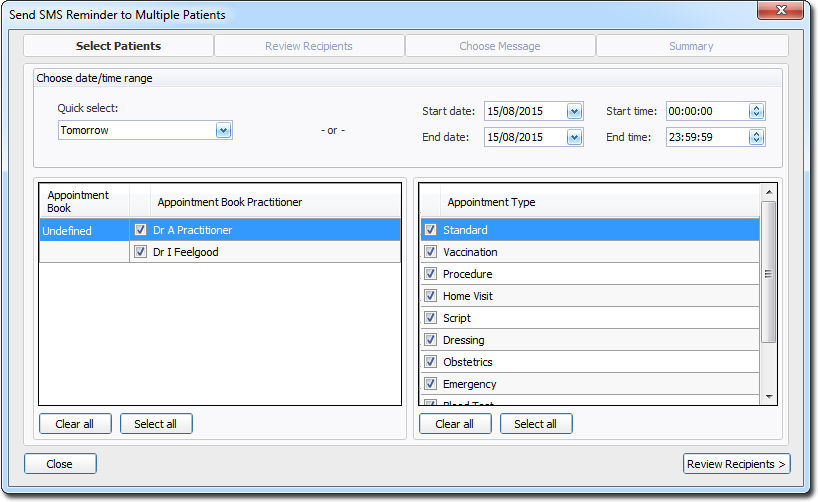Click the Start time spinner arrows
818x502 pixels.
[756, 111]
